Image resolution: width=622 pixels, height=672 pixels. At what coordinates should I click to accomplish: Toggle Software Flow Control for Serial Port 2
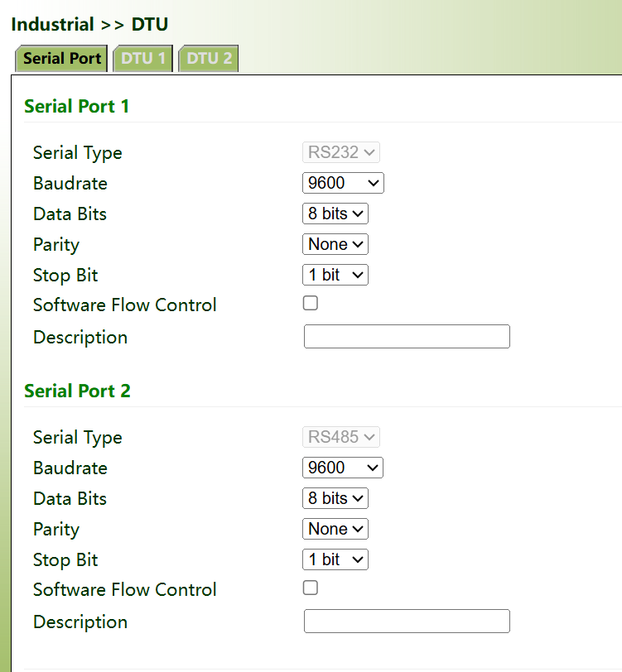(x=311, y=588)
